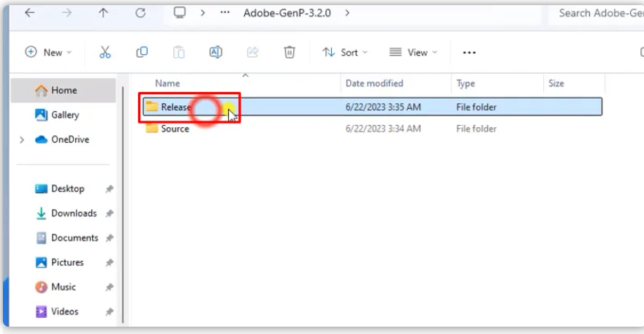The height and width of the screenshot is (334, 644).
Task: Sort by the Date modified column header
Action: click(x=374, y=84)
